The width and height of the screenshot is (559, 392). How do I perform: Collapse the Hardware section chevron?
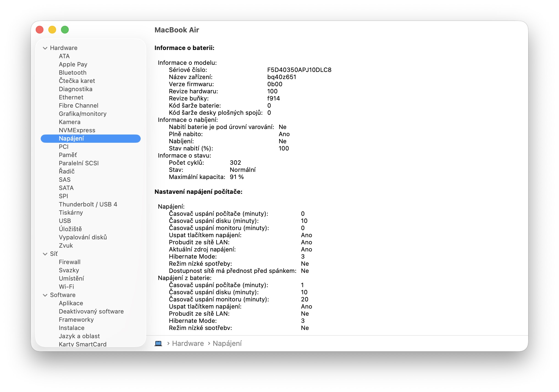coord(45,48)
